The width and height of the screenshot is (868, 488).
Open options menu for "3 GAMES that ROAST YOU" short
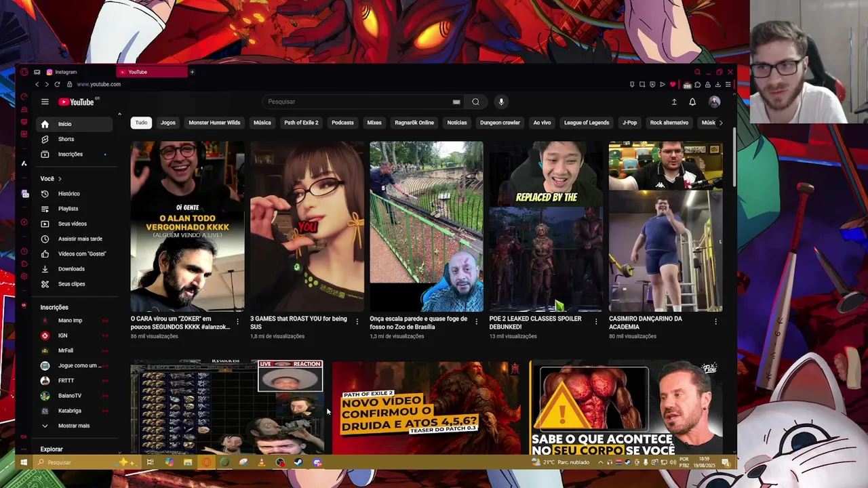[x=357, y=321]
